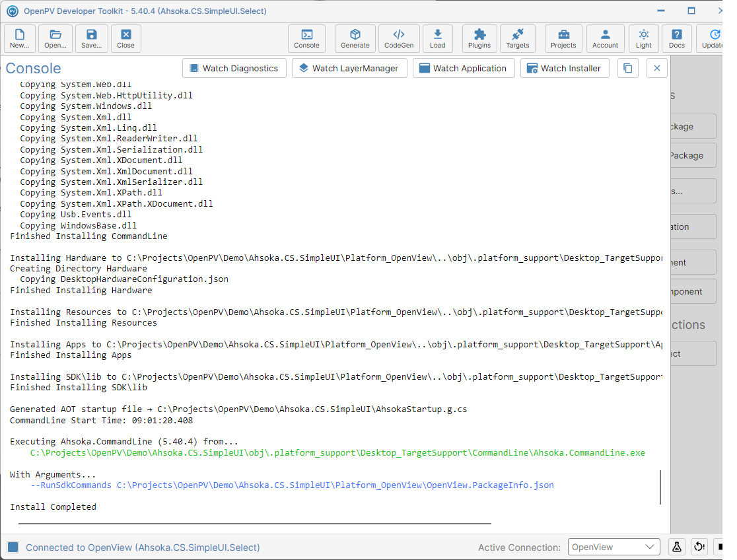
Task: Open the Account toolbar item
Action: 606,38
